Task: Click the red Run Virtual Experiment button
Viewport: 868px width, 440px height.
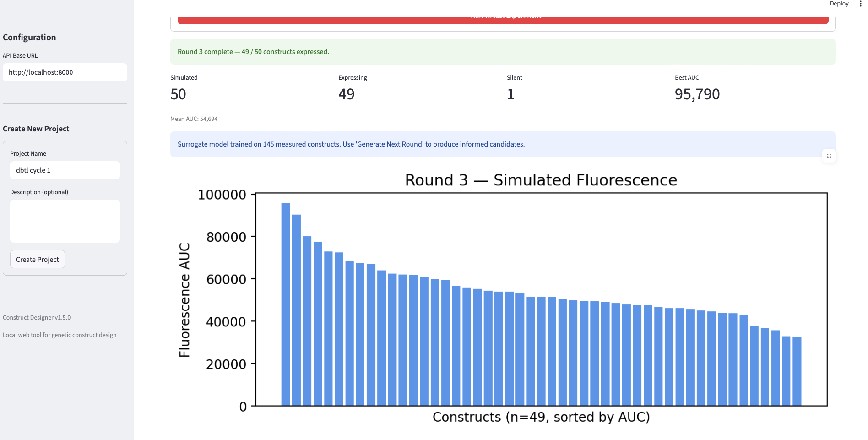Action: [x=503, y=20]
